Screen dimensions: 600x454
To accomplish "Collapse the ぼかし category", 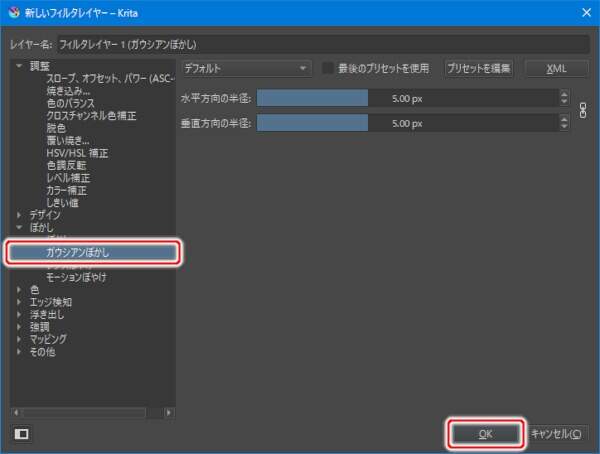I will tap(19, 227).
